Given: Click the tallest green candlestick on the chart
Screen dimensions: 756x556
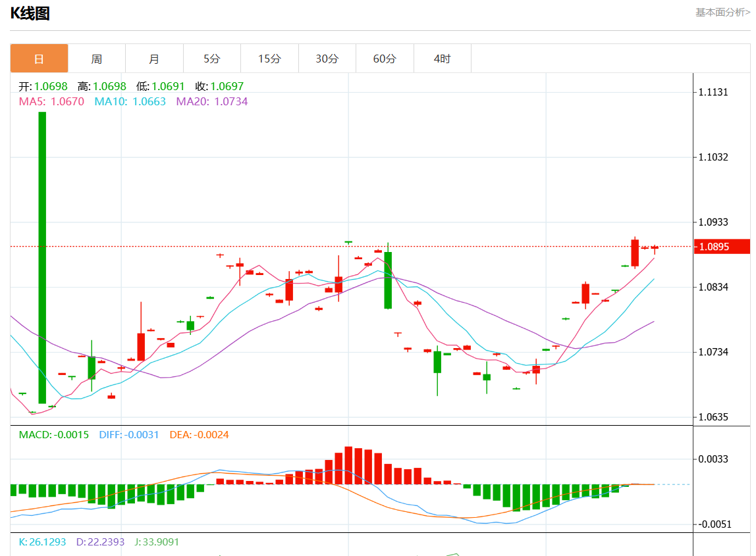Looking at the screenshot, I should click(x=42, y=257).
